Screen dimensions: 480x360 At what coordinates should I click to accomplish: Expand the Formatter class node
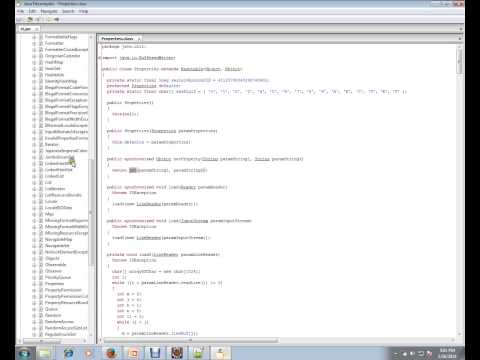[34, 43]
